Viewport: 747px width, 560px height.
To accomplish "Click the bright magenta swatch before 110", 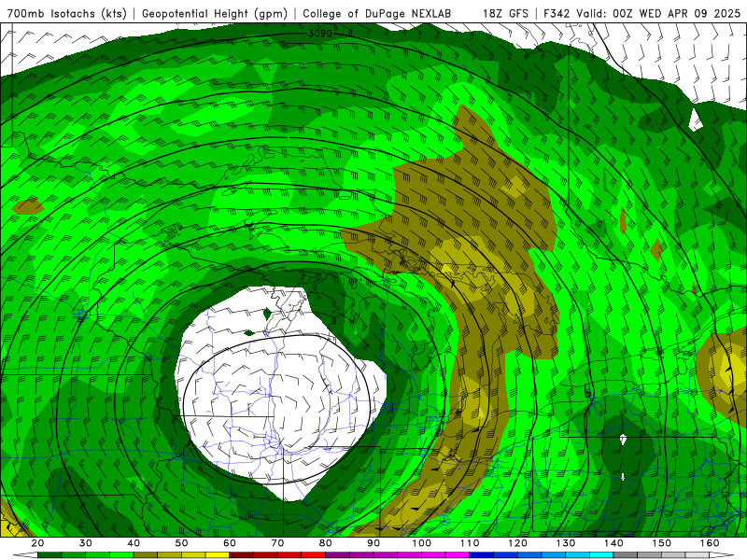I will [x=458, y=555].
